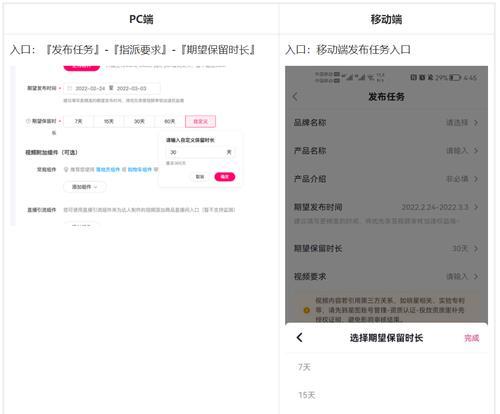Open the 品牌名称 row on mobile

386,123
